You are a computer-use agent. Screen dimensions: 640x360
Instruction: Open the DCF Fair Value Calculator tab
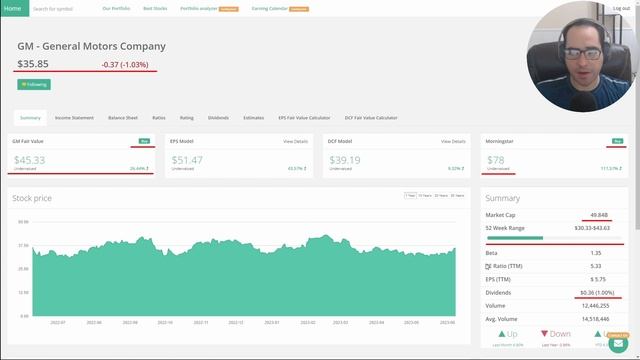(x=371, y=118)
